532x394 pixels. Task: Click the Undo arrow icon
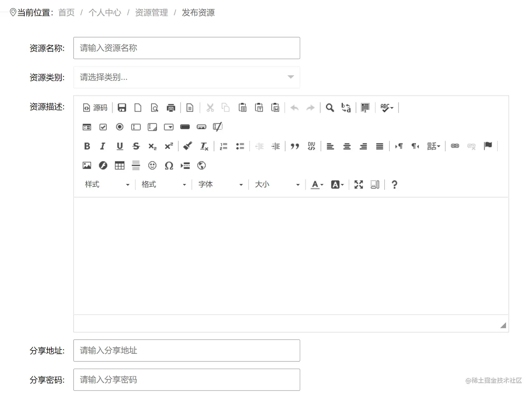tap(294, 108)
